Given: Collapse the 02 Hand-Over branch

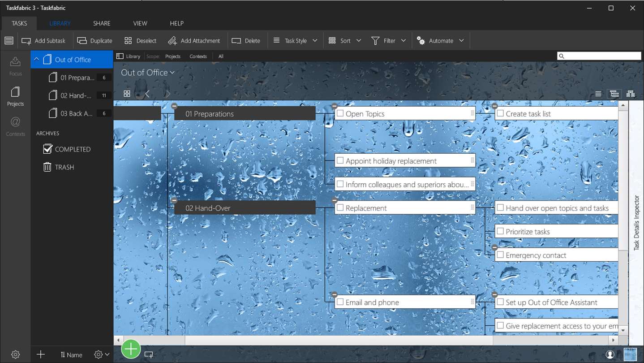Looking at the screenshot, I should click(174, 200).
